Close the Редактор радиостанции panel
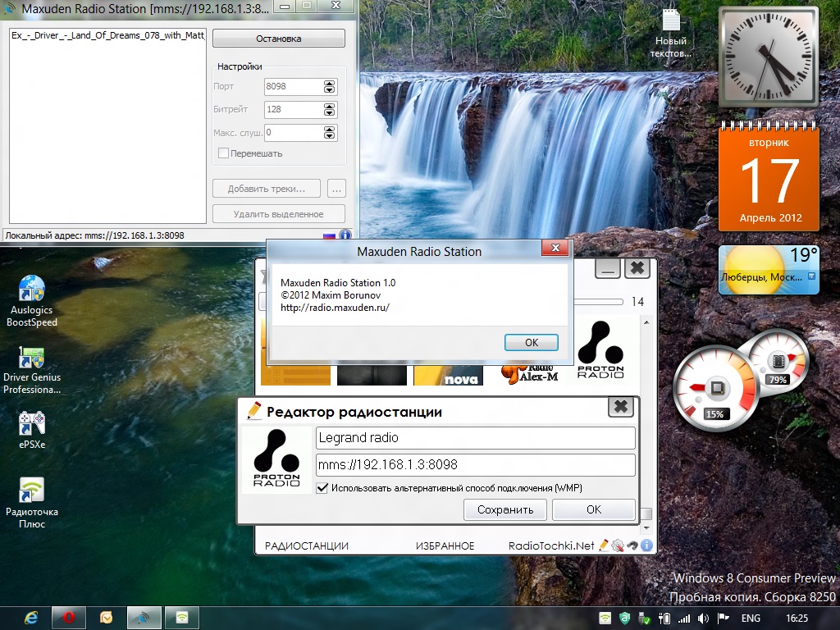Screen dimensions: 840x630 [x=621, y=407]
